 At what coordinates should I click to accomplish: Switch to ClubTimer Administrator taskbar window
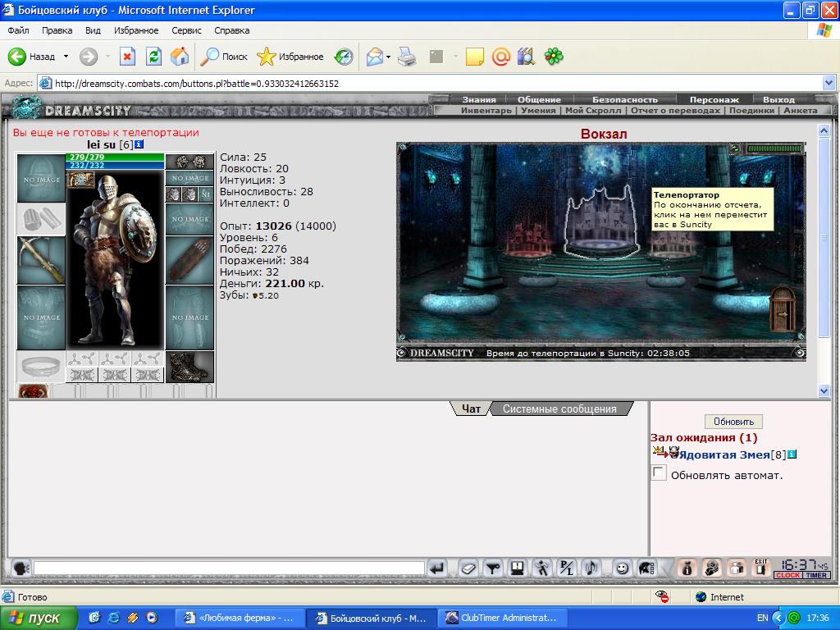click(x=504, y=618)
